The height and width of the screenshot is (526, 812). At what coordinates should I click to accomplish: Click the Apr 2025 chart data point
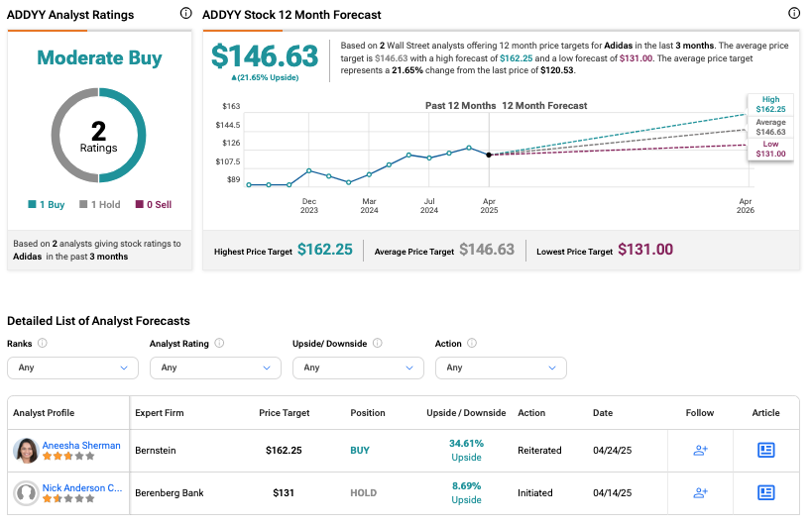click(x=489, y=155)
